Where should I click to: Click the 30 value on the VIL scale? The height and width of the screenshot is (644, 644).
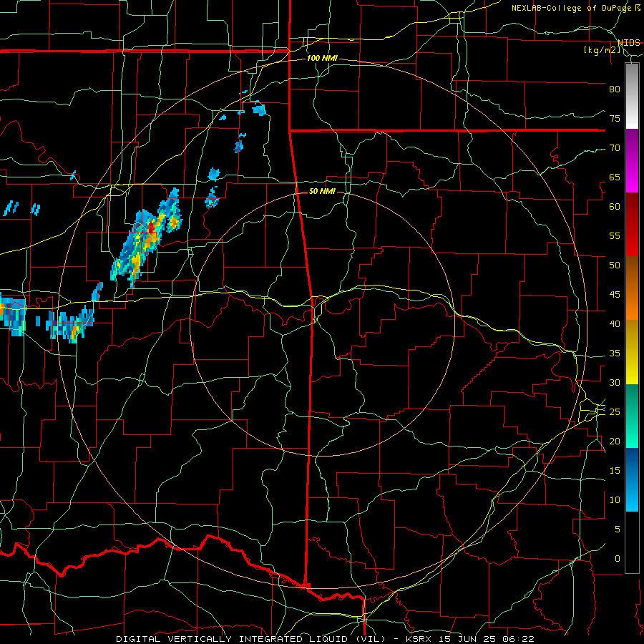(x=615, y=382)
